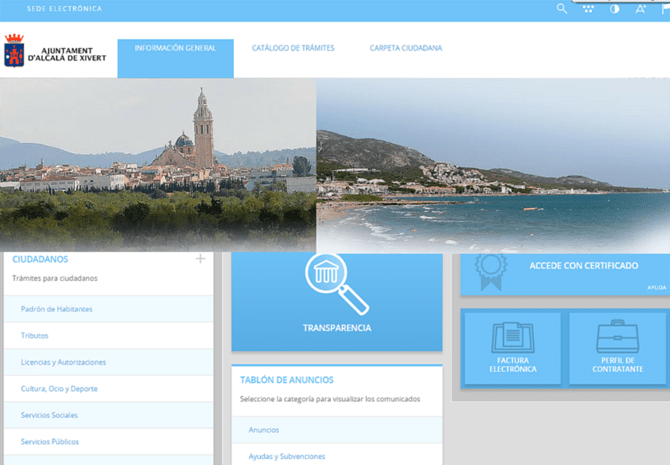The height and width of the screenshot is (465, 670).
Task: Open the Catálogo de Trámites tab
Action: (293, 49)
